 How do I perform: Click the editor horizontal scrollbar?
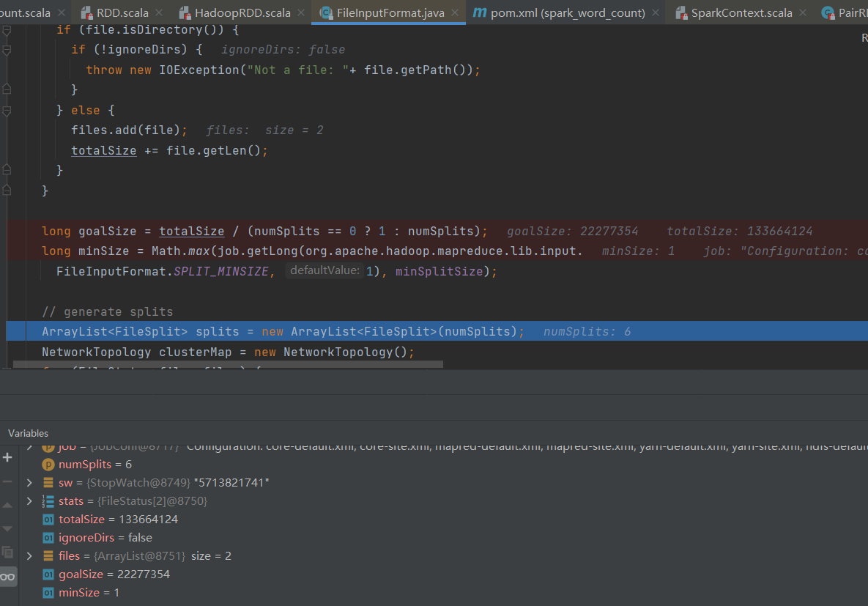[x=228, y=364]
